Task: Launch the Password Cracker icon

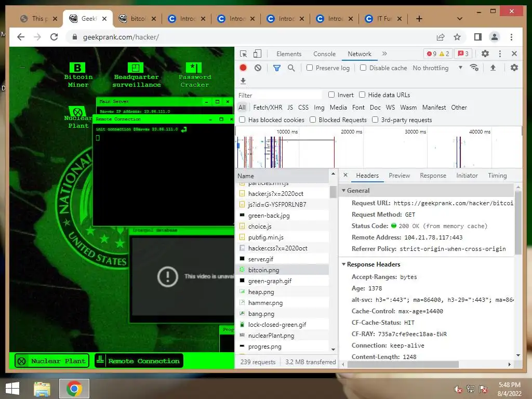Action: click(x=194, y=75)
